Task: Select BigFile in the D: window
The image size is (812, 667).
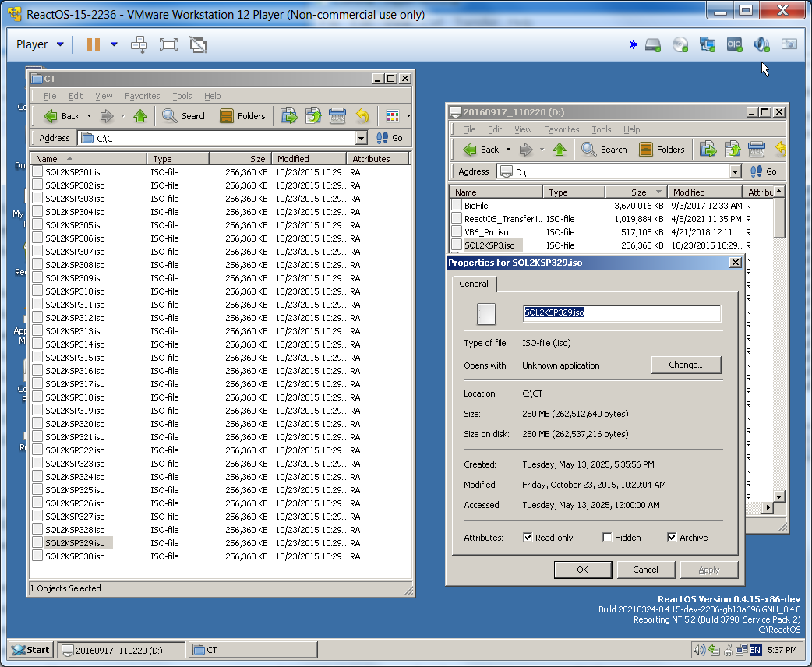Action: click(476, 206)
